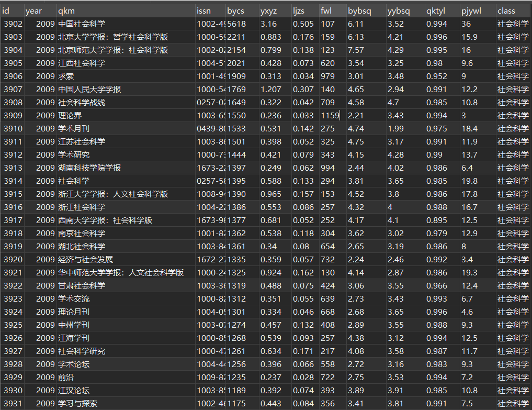Screen dimensions: 532x410
Task: Click bybsq value 6.13
Action: click(366, 37)
